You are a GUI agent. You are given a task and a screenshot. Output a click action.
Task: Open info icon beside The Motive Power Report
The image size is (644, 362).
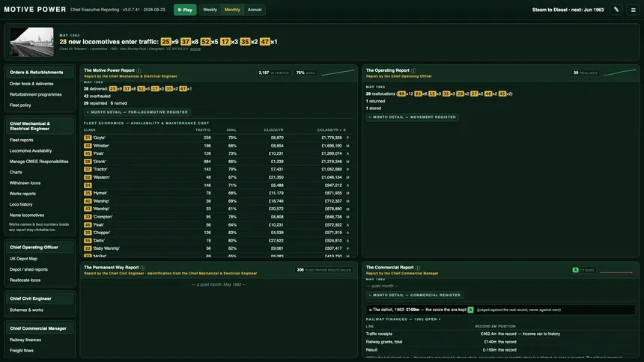point(139,70)
